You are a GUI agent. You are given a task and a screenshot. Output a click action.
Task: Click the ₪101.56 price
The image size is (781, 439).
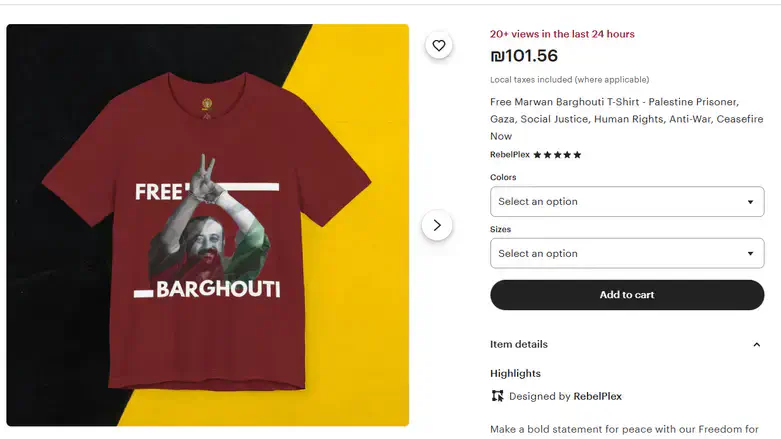coord(524,56)
